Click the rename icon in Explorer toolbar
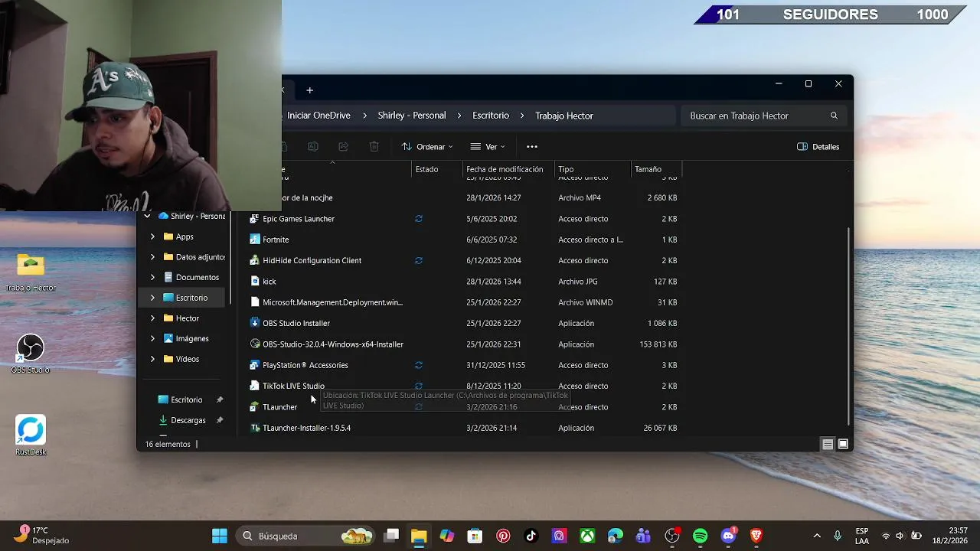Image resolution: width=980 pixels, height=551 pixels. coord(312,146)
